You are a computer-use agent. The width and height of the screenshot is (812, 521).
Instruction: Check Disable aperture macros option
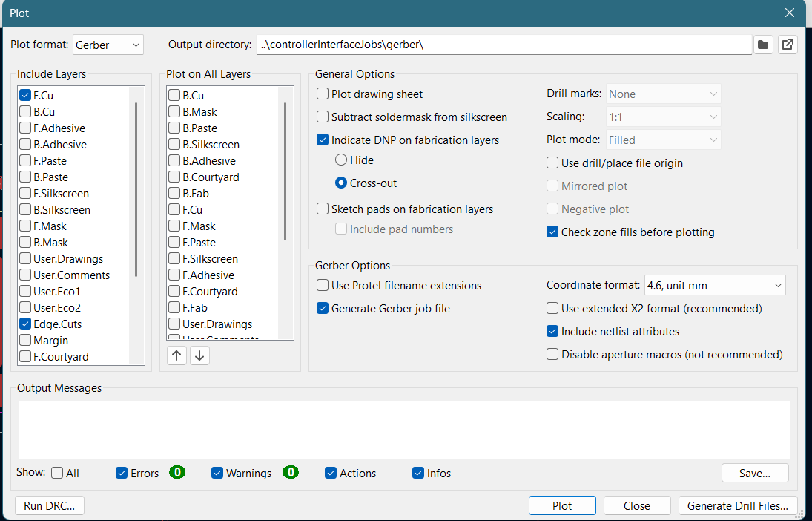tap(552, 355)
